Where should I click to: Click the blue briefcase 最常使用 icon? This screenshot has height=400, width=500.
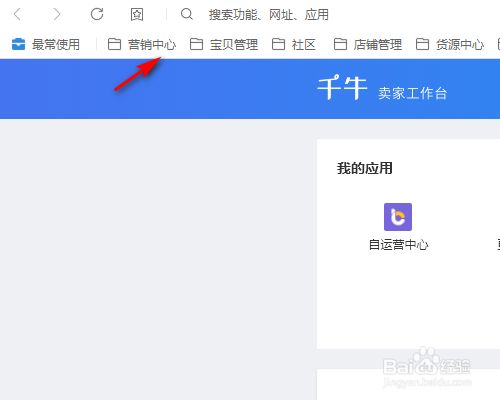pyautogui.click(x=18, y=44)
